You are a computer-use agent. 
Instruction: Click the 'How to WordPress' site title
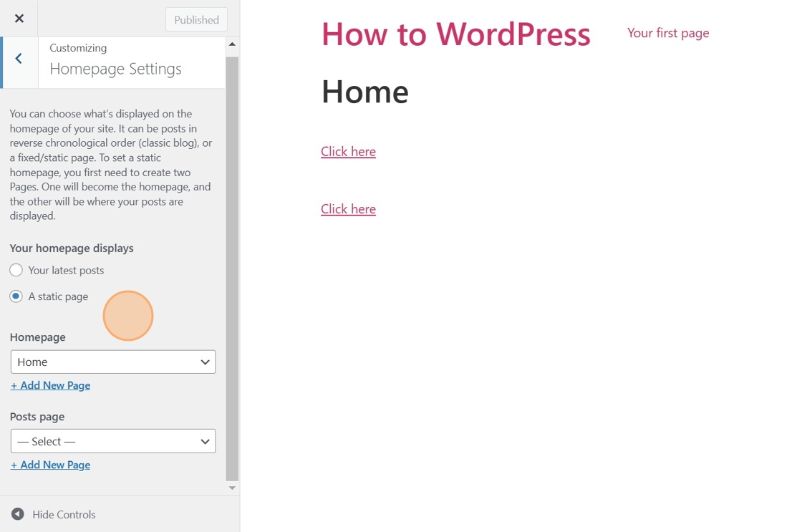(x=455, y=34)
